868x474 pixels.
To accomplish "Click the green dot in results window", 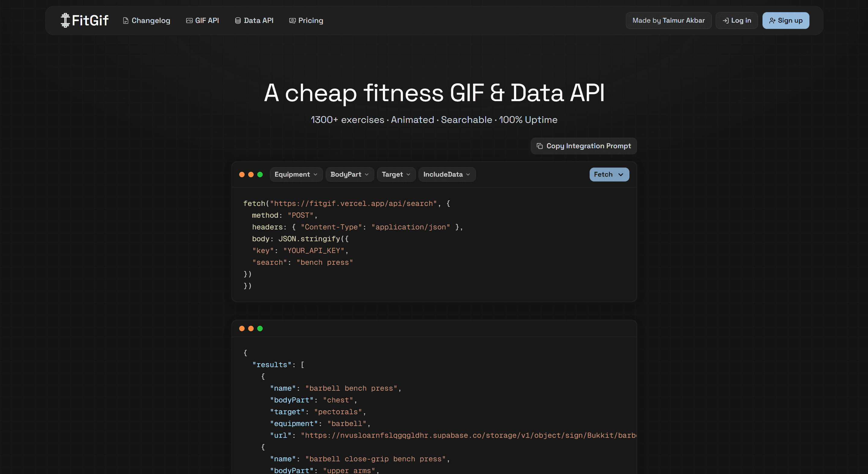I will click(x=260, y=328).
